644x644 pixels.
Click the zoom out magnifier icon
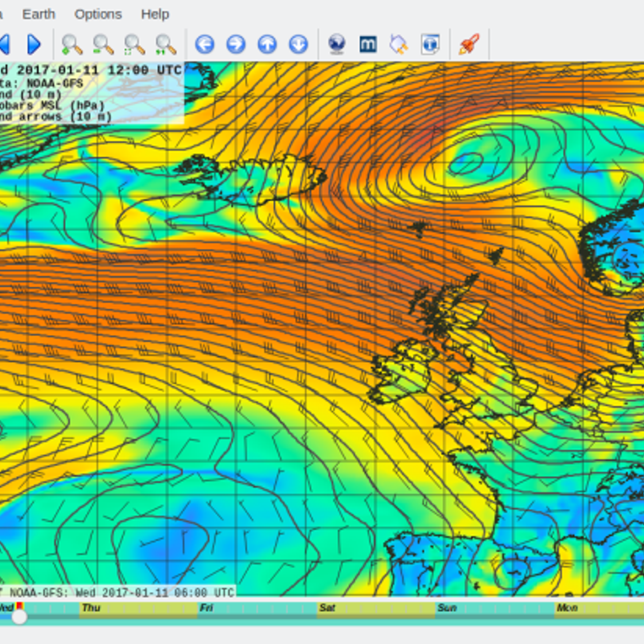click(103, 45)
